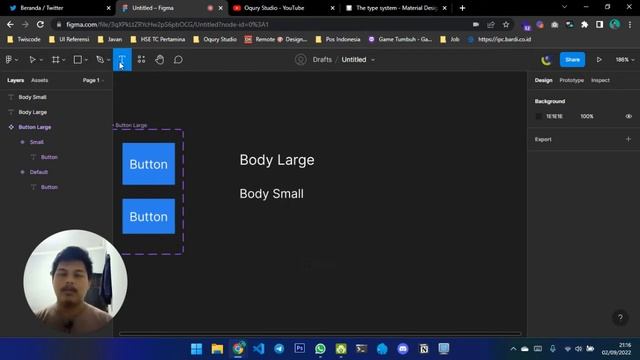Add an export setting with plus icon
Viewport: 640px width, 360px height.
[x=628, y=139]
